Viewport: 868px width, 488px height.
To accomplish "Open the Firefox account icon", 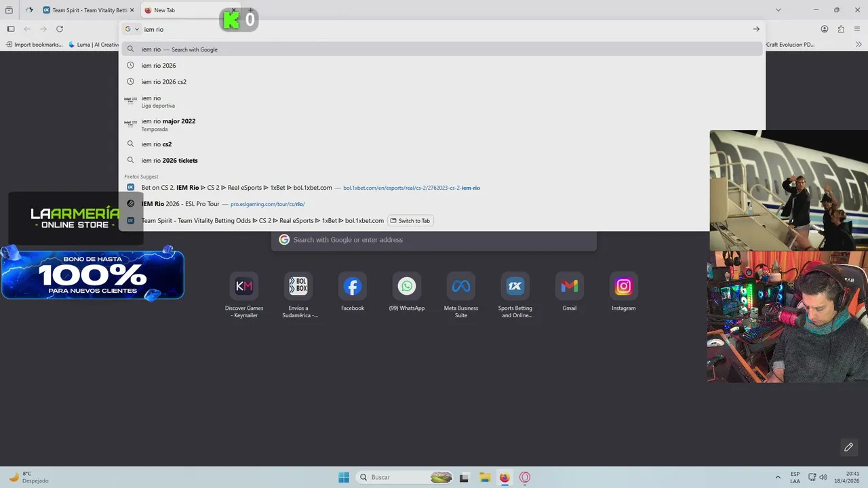I will [x=825, y=29].
